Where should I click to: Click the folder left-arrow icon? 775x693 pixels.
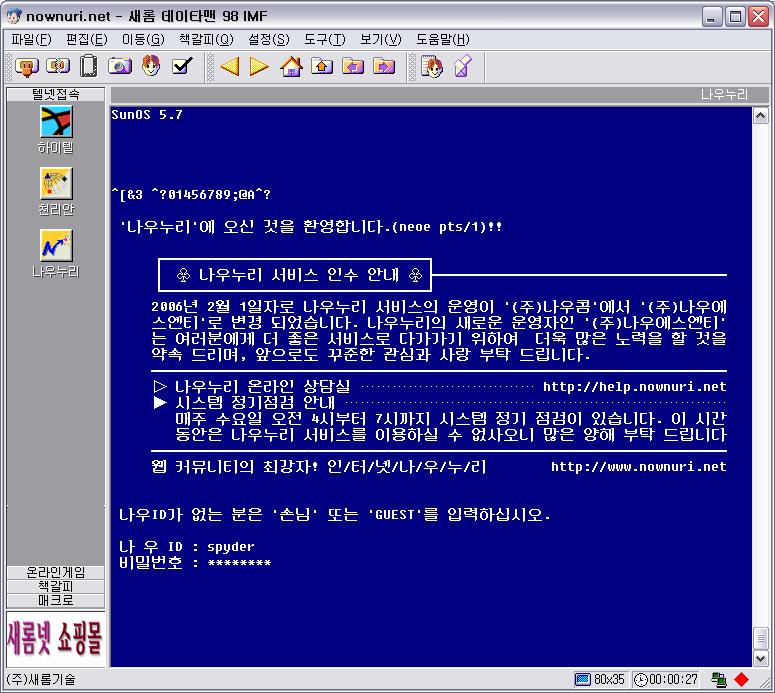(x=353, y=66)
